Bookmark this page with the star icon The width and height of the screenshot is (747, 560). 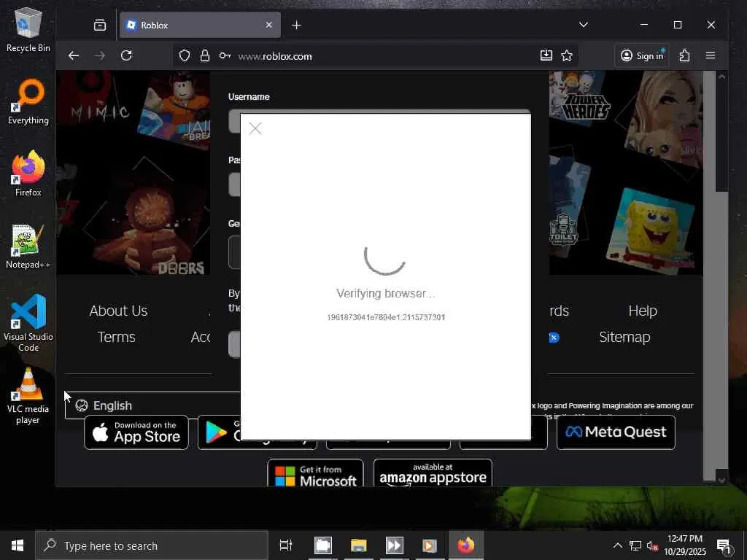[566, 55]
